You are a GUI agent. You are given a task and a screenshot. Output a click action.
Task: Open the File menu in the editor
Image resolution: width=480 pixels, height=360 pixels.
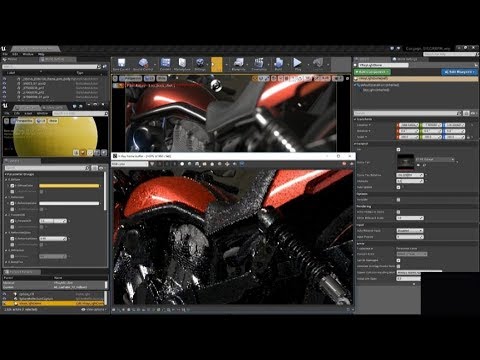[5, 54]
